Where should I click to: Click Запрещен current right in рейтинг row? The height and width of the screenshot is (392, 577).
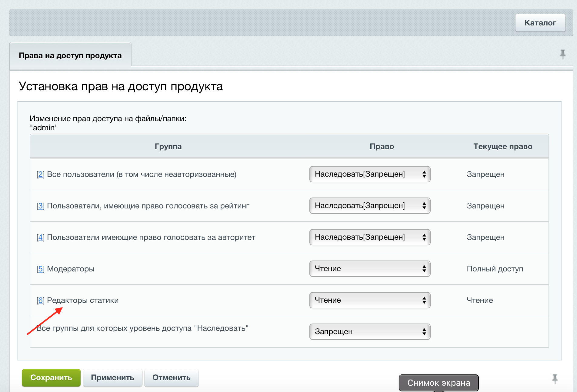[485, 206]
